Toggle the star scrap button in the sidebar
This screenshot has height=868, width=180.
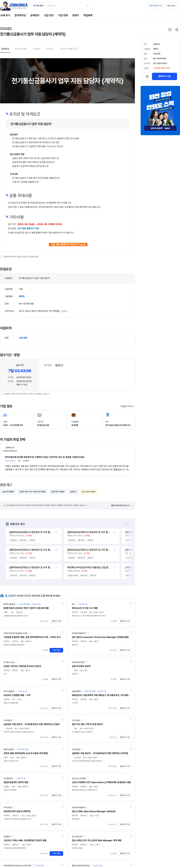tap(147, 77)
